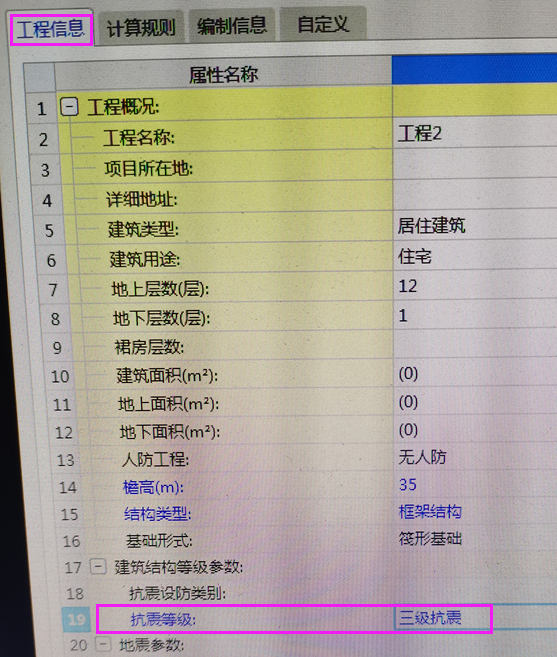
Task: Select the 建筑用途 property label
Action: pyautogui.click(x=145, y=260)
